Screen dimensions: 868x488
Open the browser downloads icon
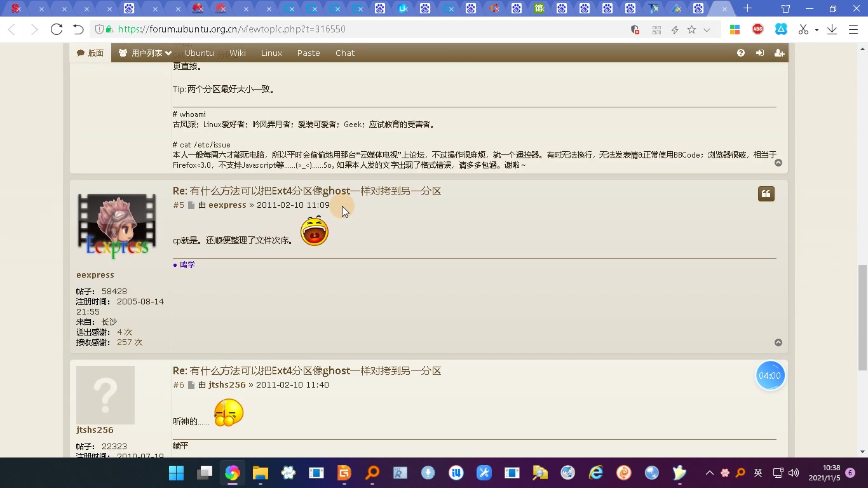click(x=832, y=30)
